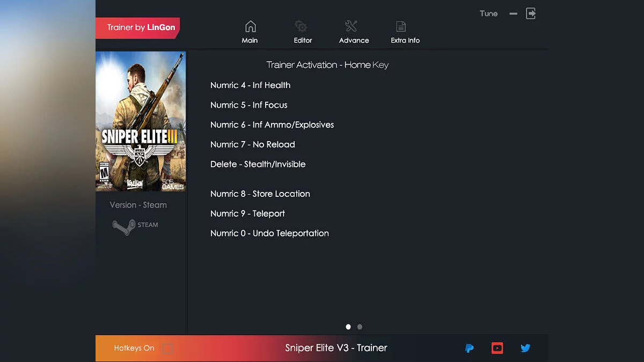This screenshot has width=644, height=362.
Task: Select the first page indicator dot
Action: coord(348,327)
